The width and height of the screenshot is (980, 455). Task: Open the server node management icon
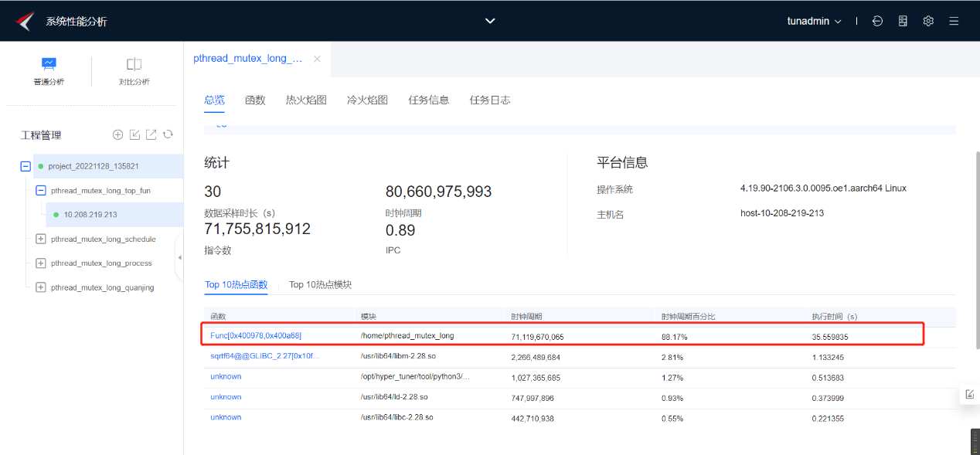click(903, 21)
